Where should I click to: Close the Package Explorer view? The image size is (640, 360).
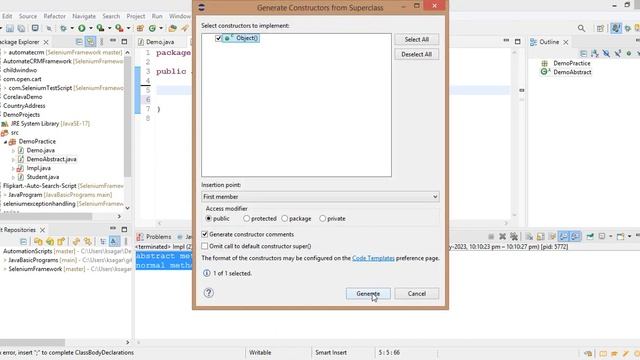(46, 42)
